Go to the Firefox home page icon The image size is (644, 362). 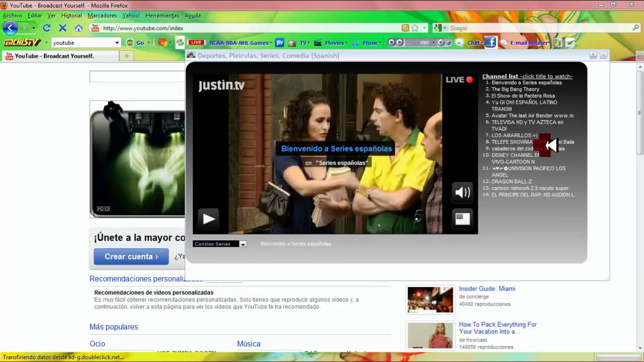pyautogui.click(x=78, y=28)
